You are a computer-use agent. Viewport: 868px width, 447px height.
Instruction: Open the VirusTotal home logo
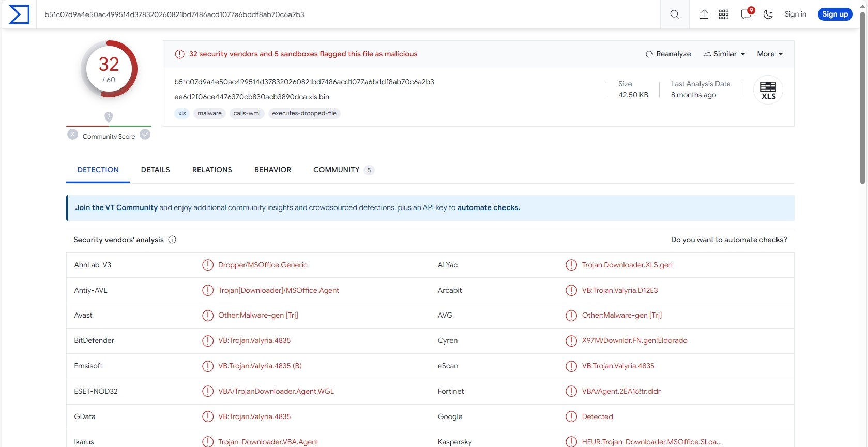[19, 14]
